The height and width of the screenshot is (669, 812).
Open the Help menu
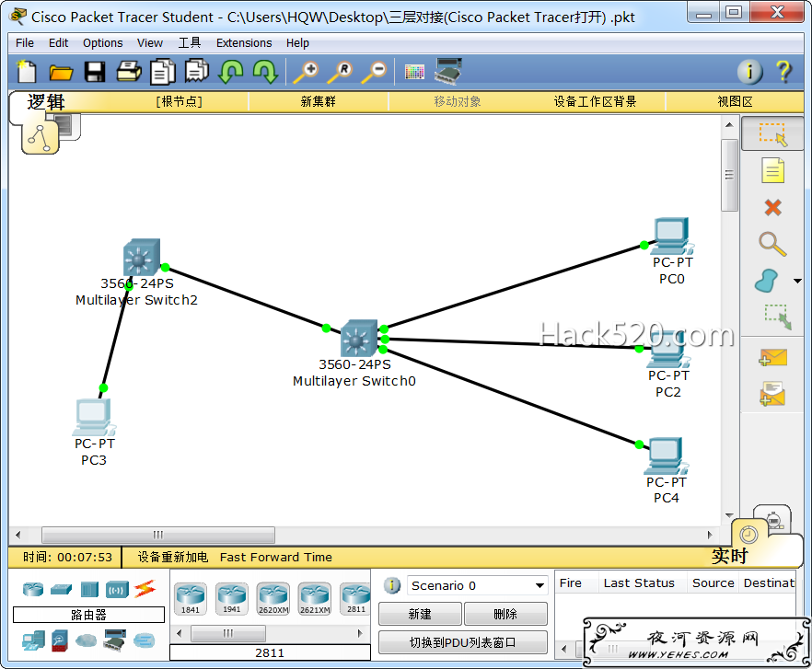coord(297,43)
